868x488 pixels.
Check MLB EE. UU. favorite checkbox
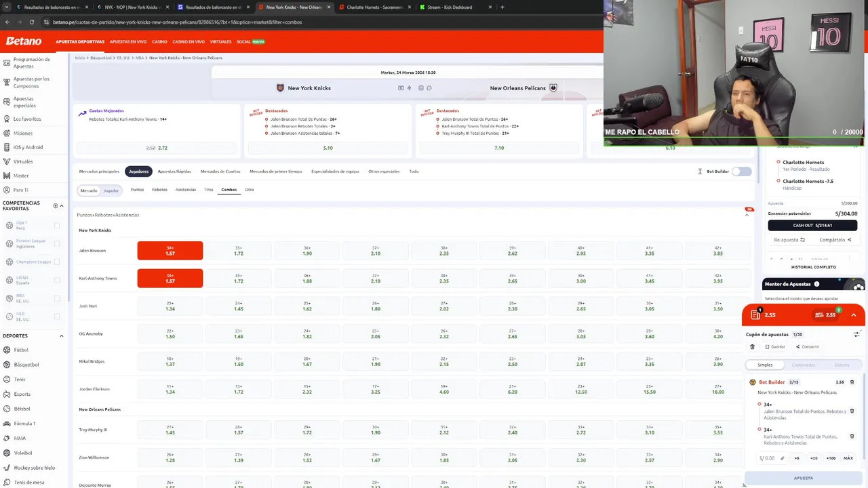[56, 317]
